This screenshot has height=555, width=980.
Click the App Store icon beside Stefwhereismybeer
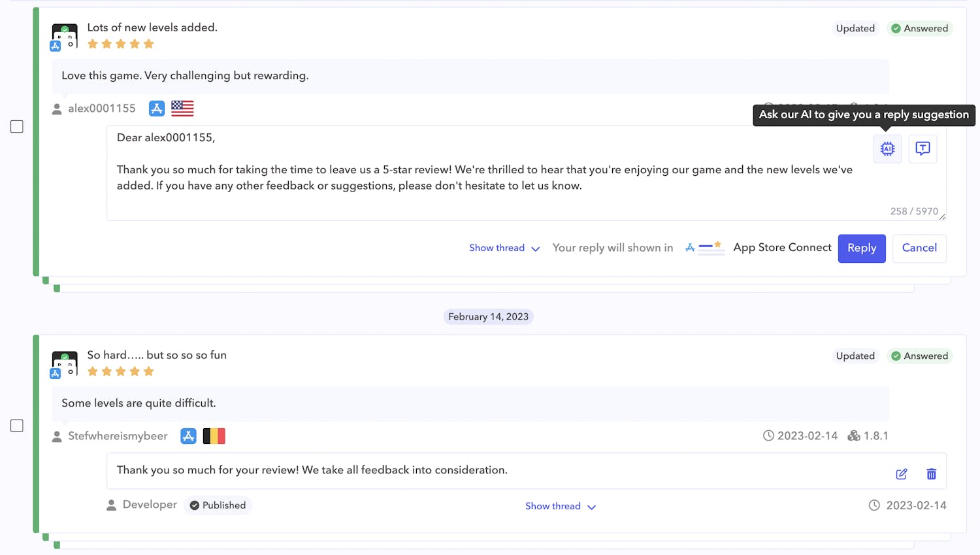(x=188, y=436)
